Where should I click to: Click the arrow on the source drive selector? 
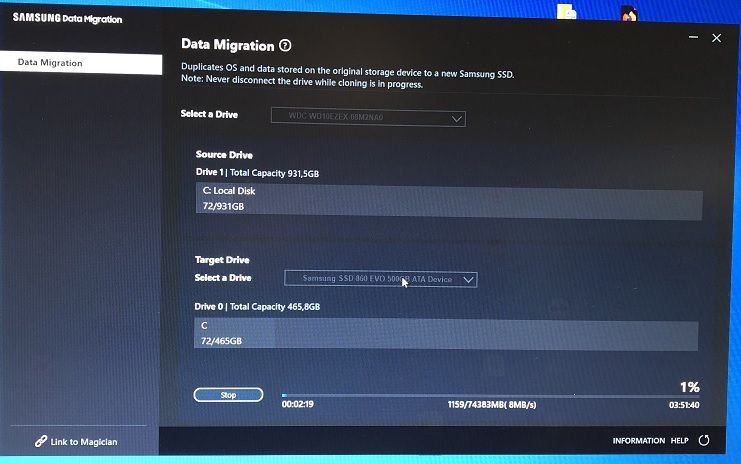pyautogui.click(x=456, y=118)
